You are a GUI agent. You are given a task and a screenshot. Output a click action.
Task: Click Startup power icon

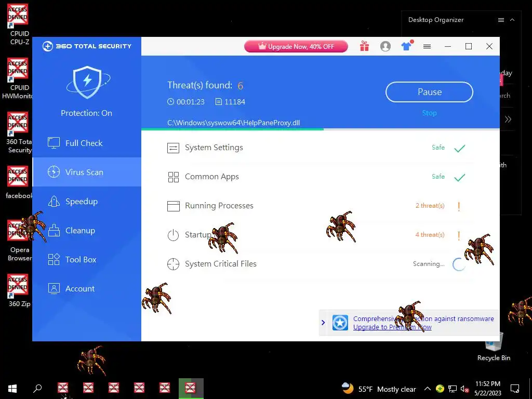[x=173, y=235]
